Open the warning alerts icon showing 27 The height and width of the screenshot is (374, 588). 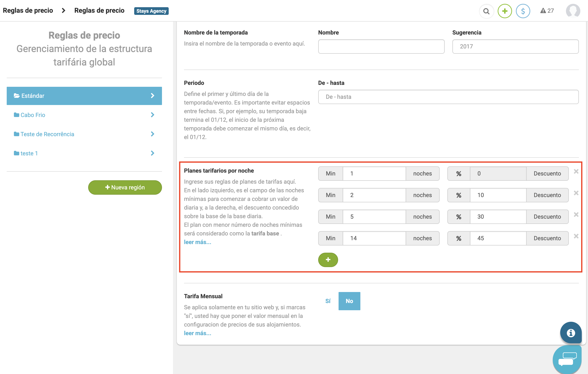click(547, 11)
